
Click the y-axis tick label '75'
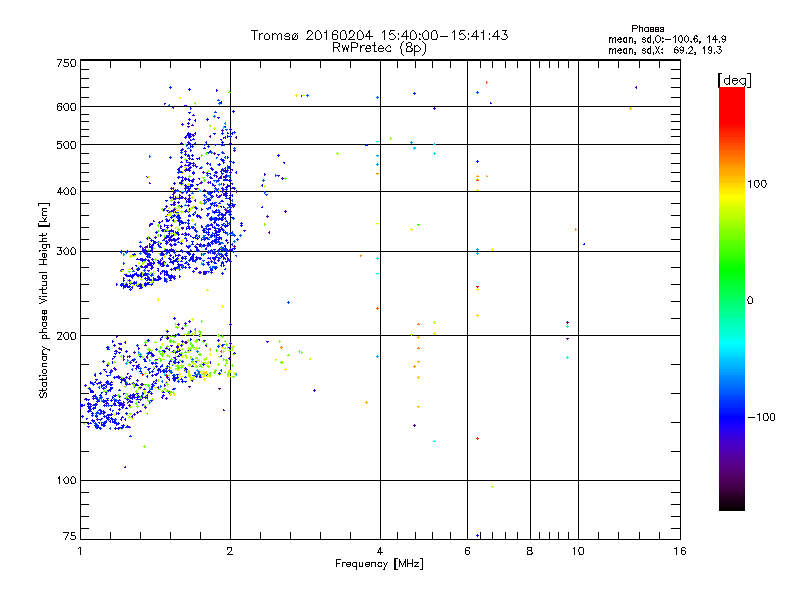(x=70, y=536)
